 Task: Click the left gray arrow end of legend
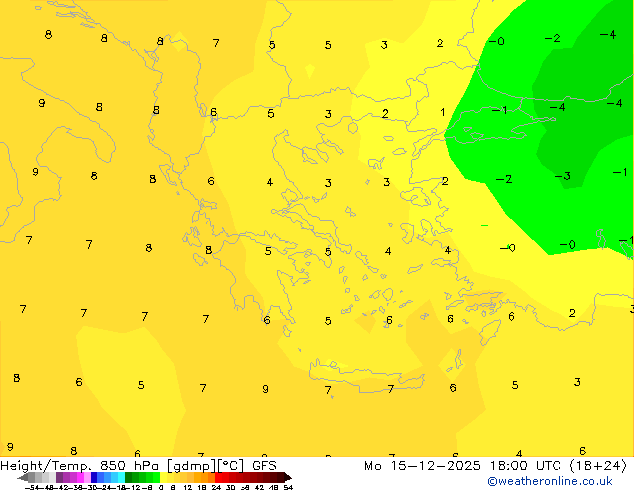23,478
